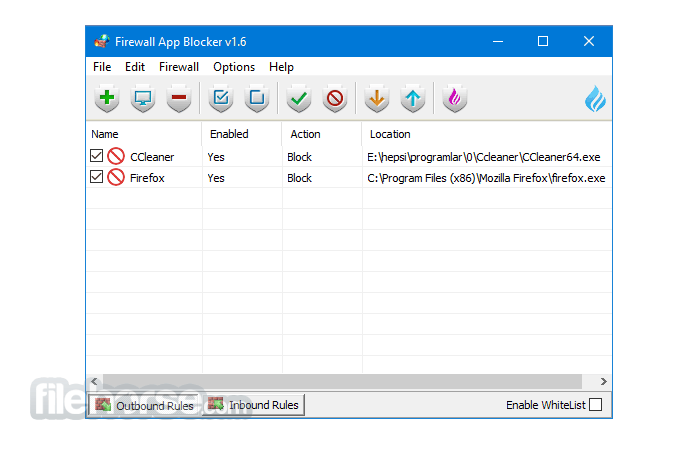Click the checked-box Enable toolbar icon
This screenshot has height=450, width=700.
[221, 98]
